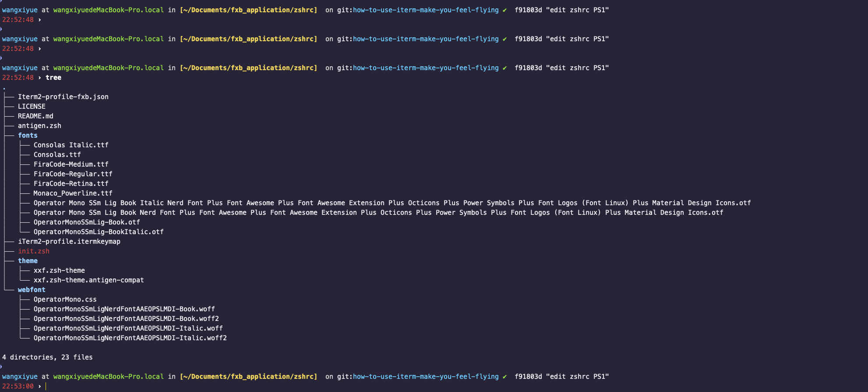Image resolution: width=868 pixels, height=392 pixels.
Task: Click iTerm2-profile.itermkeymap file entry
Action: 69,242
